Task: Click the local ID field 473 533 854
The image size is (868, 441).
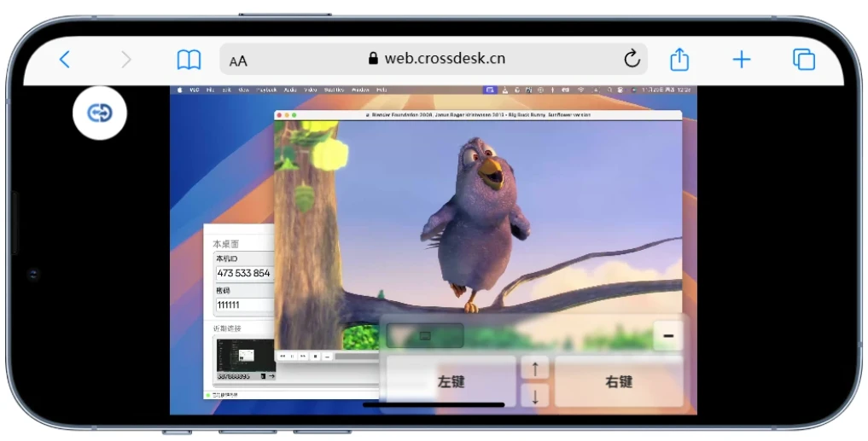Action: click(x=244, y=274)
